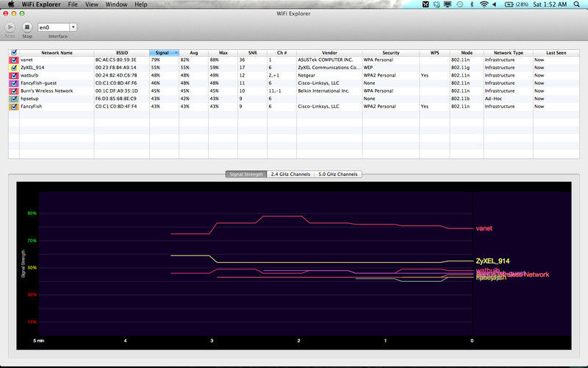Click the Netgear vendor cell
Image resolution: width=588 pixels, height=368 pixels.
pyautogui.click(x=329, y=76)
